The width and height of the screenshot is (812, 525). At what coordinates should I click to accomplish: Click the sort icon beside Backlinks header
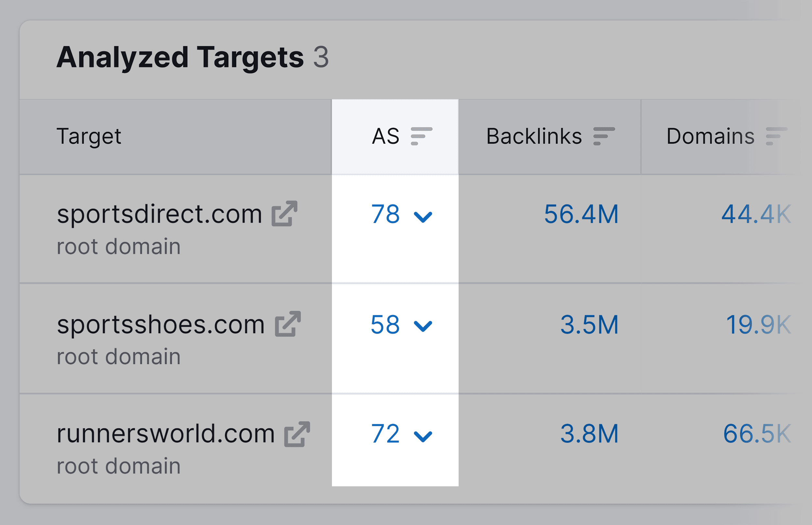(x=604, y=136)
